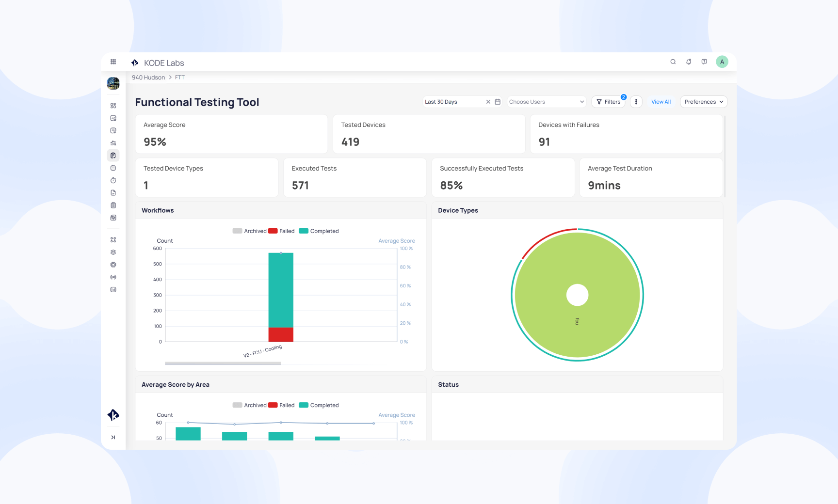Open the search icon in top bar
This screenshot has width=838, height=504.
pos(673,62)
